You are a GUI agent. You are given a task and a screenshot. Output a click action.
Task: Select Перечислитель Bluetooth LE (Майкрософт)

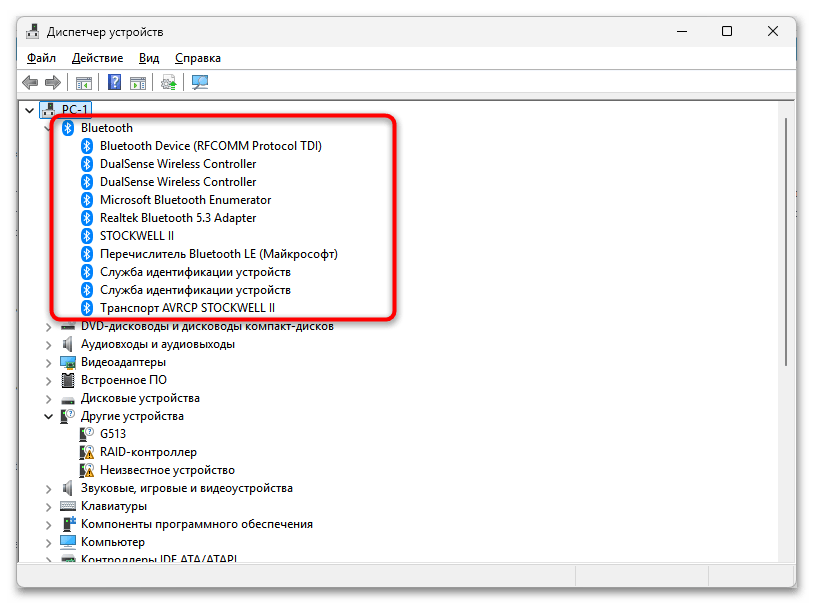[219, 254]
